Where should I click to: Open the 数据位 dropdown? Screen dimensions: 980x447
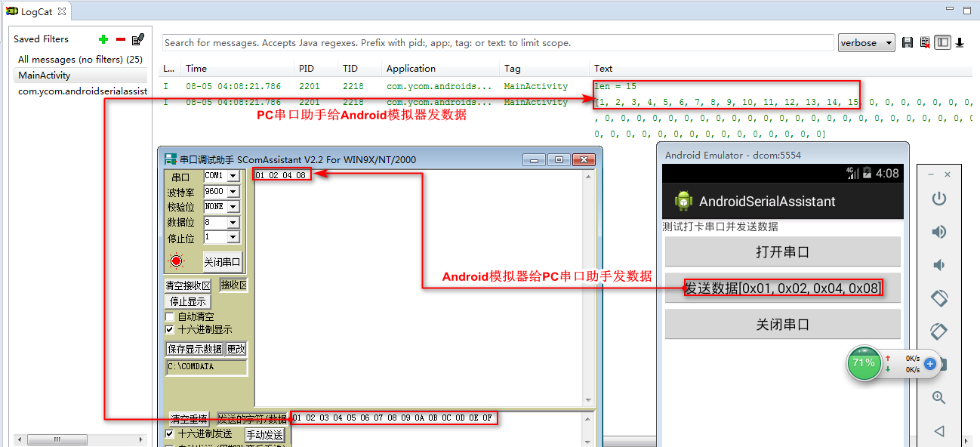pos(233,223)
